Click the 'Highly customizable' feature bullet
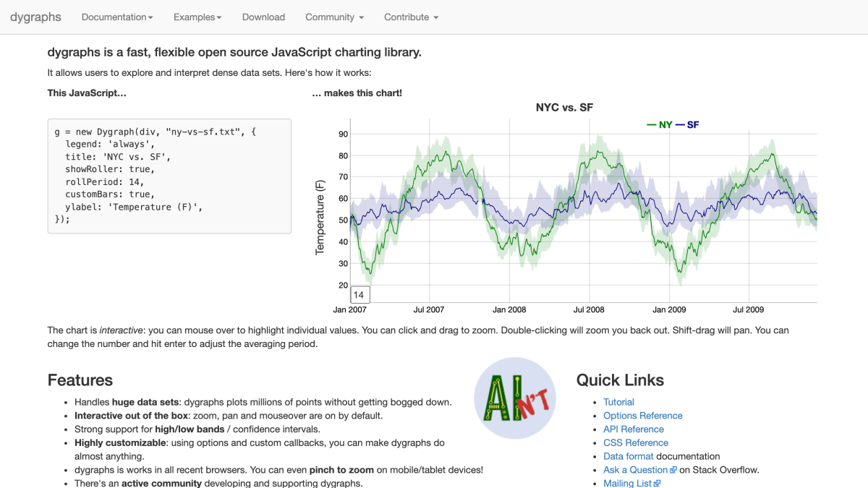Screen dimensions: 868x488 (x=260, y=449)
